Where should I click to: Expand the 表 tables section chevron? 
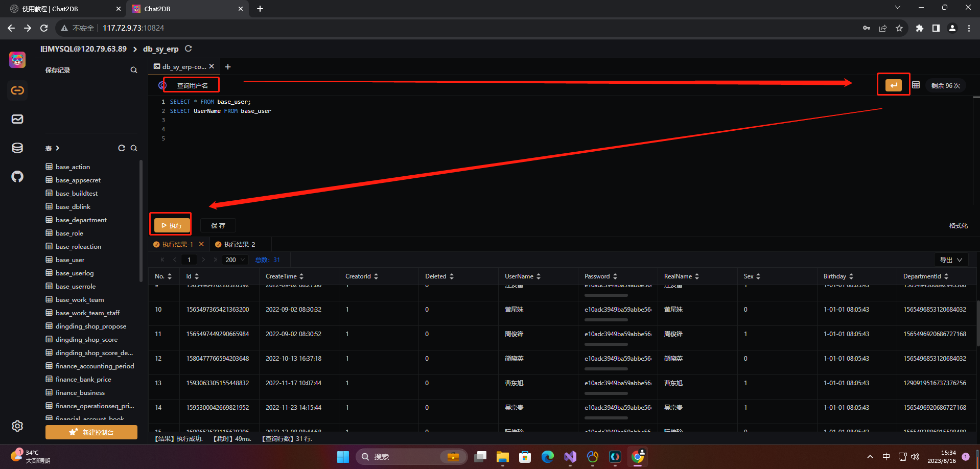(58, 148)
